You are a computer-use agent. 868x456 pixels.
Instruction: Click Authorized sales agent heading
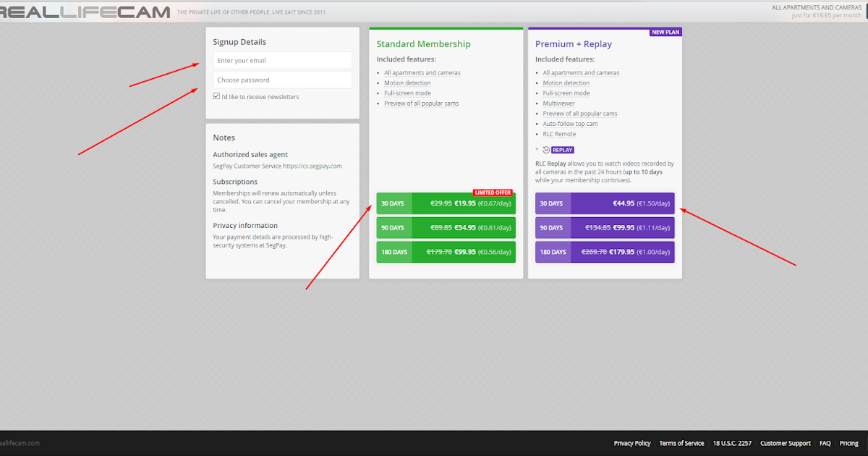(x=250, y=154)
